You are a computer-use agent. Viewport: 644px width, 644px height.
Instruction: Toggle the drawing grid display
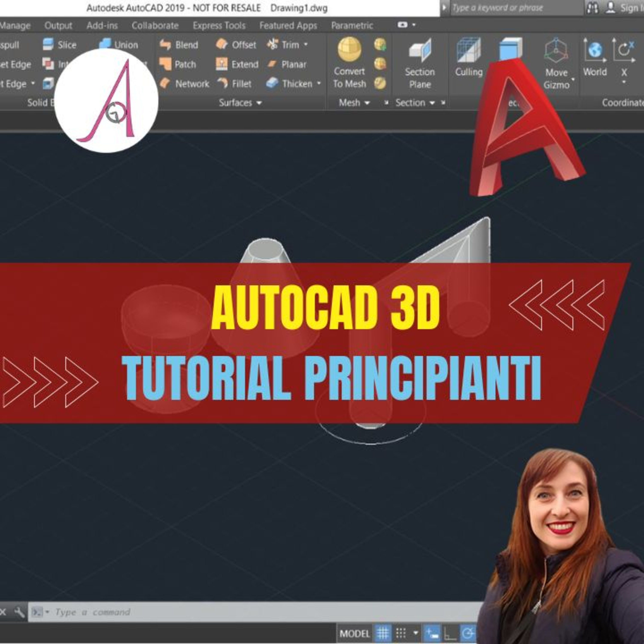point(383,633)
